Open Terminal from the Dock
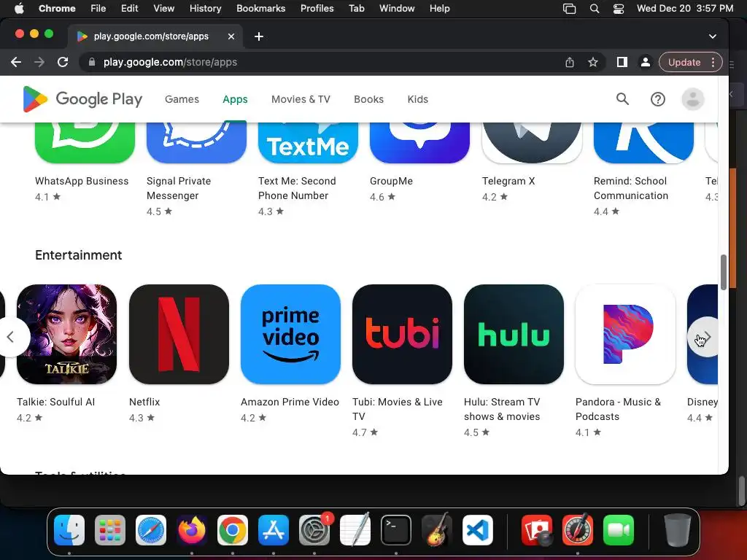The height and width of the screenshot is (560, 747). click(396, 530)
